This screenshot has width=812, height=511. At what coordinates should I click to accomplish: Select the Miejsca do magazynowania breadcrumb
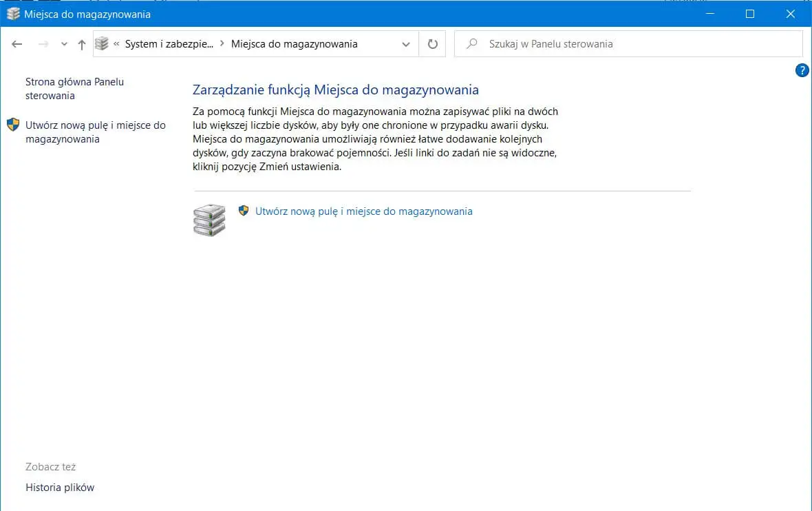tap(294, 44)
